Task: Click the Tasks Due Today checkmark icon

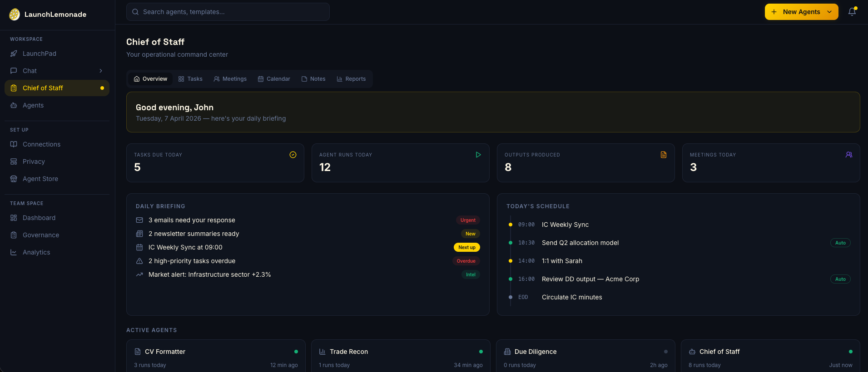Action: pos(293,155)
